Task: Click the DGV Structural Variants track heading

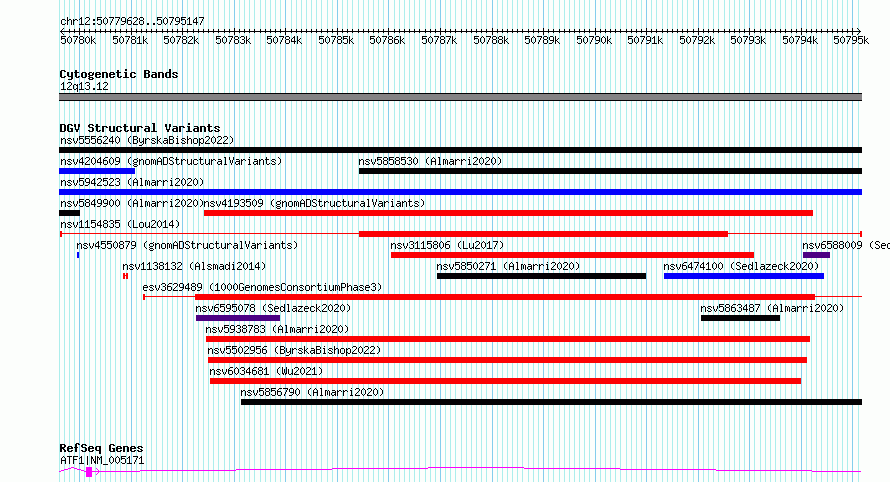Action: coord(140,128)
